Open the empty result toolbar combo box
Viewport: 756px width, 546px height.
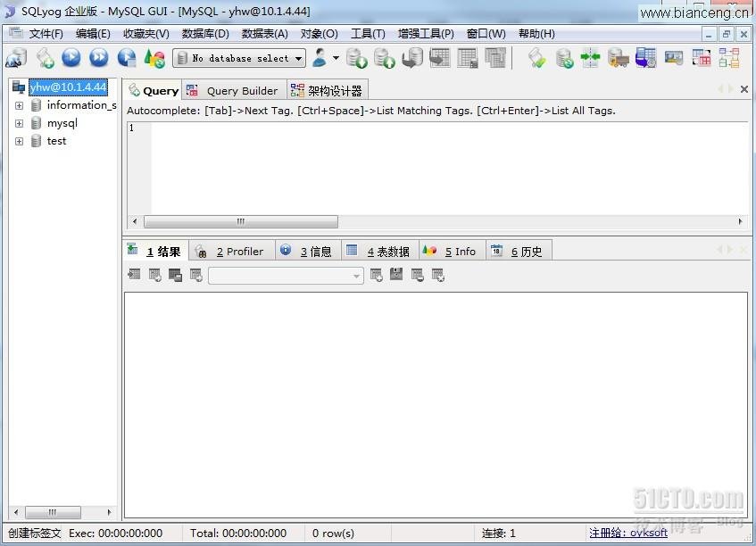[286, 276]
